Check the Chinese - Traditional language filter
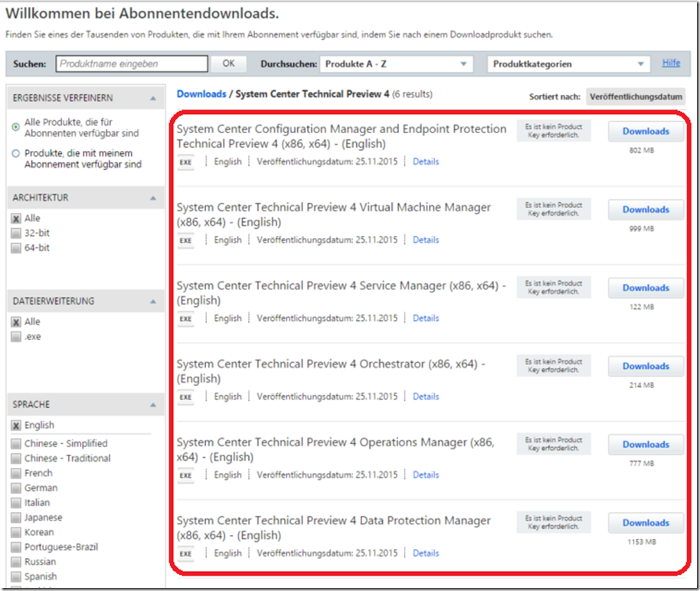Image resolution: width=700 pixels, height=591 pixels. tap(16, 459)
